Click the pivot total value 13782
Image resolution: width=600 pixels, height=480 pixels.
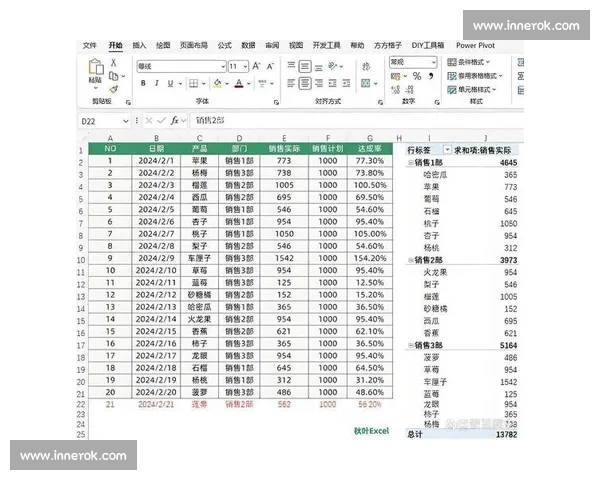tap(506, 434)
